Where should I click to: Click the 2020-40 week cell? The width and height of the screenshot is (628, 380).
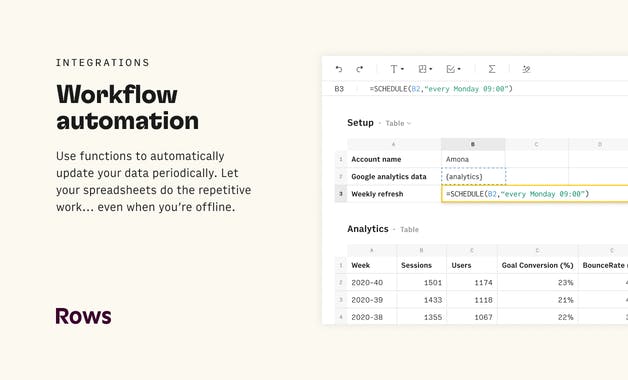(372, 282)
